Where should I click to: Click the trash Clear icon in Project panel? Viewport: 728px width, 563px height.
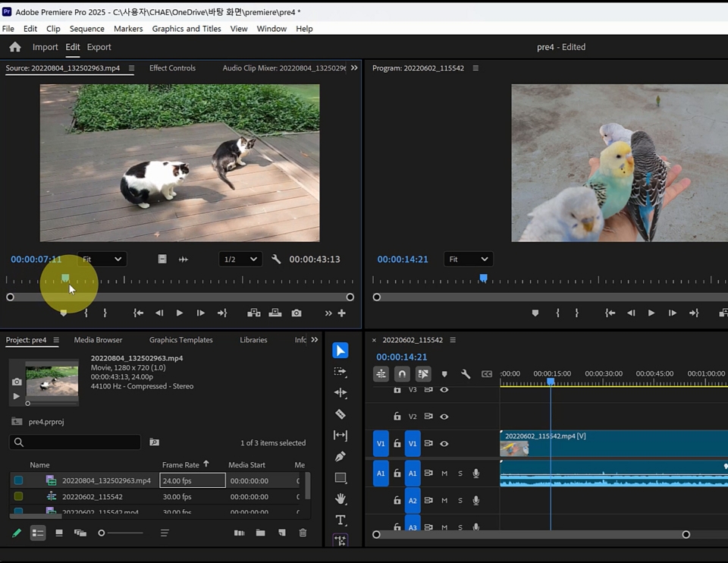tap(303, 533)
